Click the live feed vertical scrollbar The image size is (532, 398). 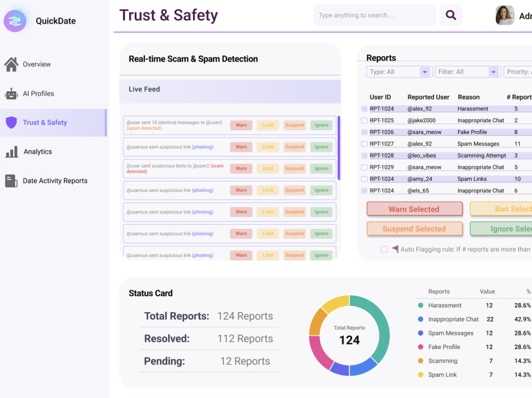(x=339, y=148)
